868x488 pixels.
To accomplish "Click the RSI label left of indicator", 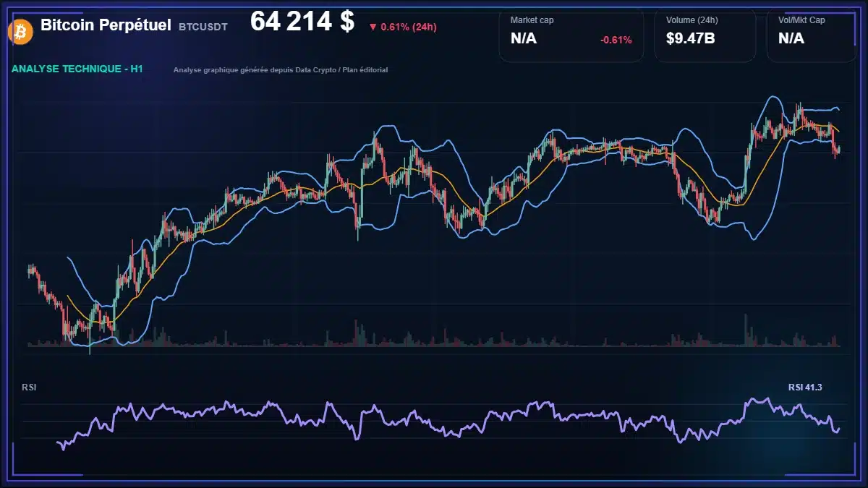I will click(29, 388).
